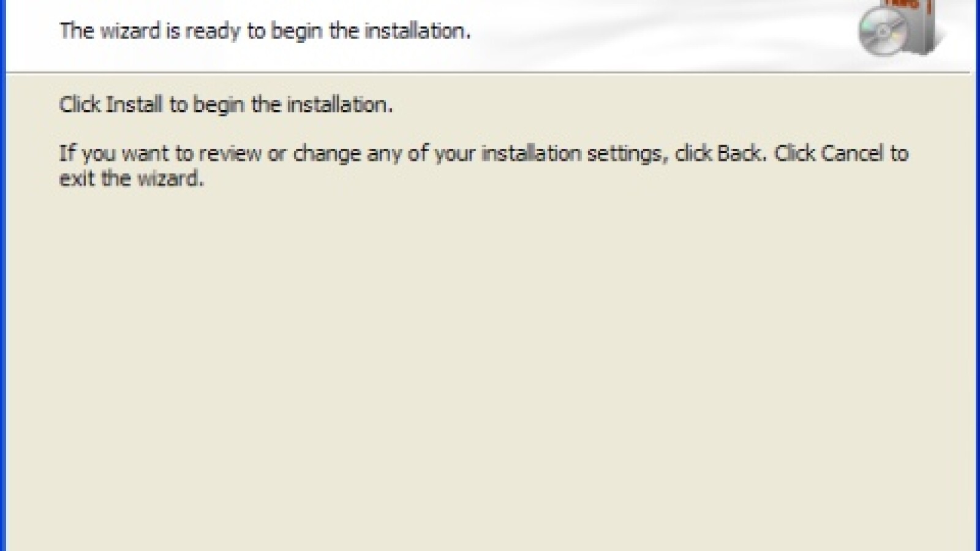Click the word 'ready' in the header
980x551 pixels.
pos(213,31)
